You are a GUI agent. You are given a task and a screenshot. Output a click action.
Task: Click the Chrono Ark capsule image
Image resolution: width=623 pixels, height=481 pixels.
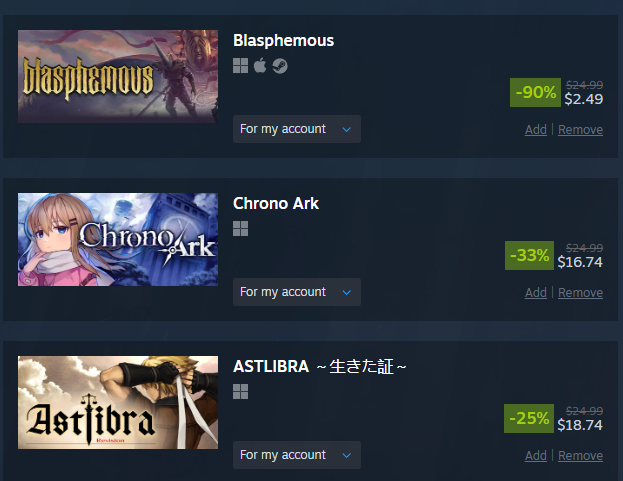tap(118, 240)
